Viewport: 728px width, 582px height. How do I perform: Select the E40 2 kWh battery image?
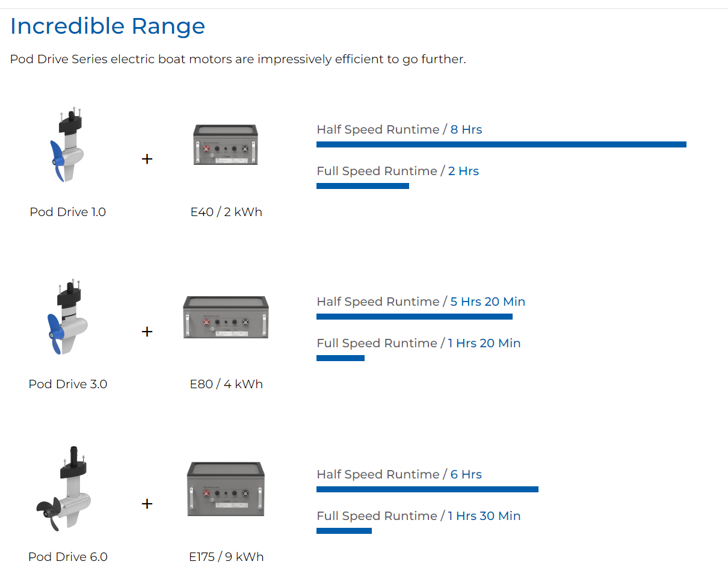226,144
